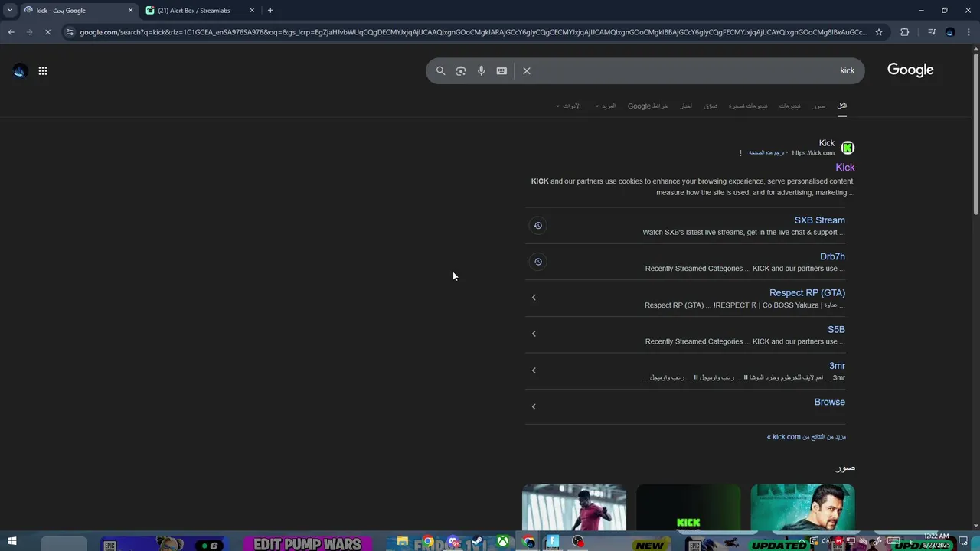Open Chrome extensions puzzle icon
The image size is (980, 551).
905,32
